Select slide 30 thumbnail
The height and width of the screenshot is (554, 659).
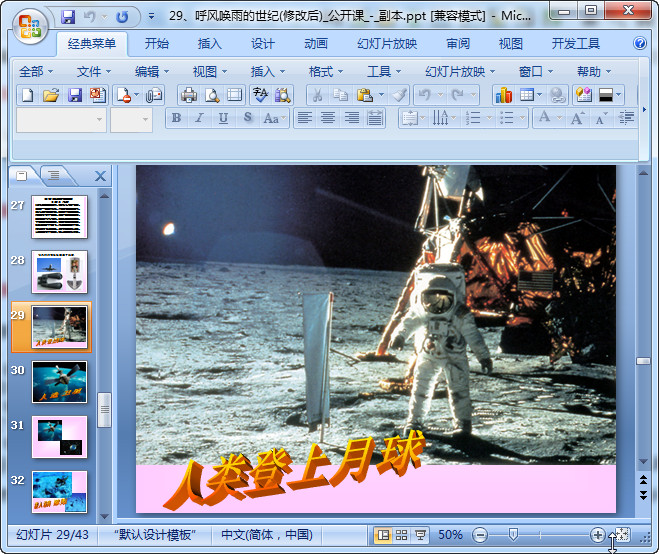point(59,382)
